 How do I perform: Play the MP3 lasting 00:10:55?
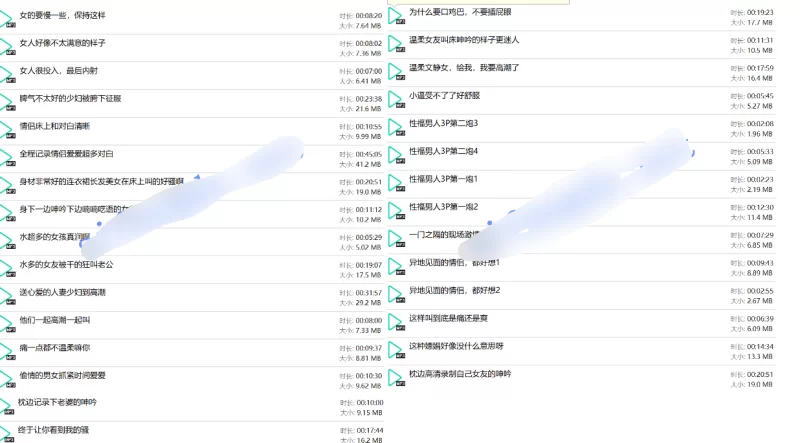[x=7, y=129]
